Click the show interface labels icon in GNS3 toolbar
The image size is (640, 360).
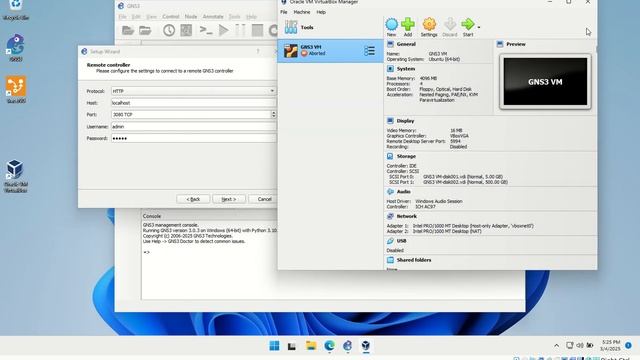[186, 30]
